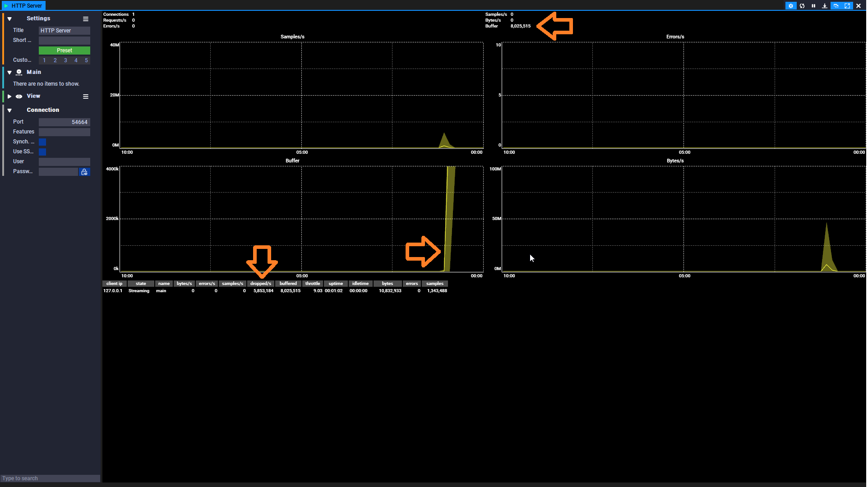Viewport: 868px width, 487px height.
Task: Click the Short name input field
Action: click(x=65, y=41)
